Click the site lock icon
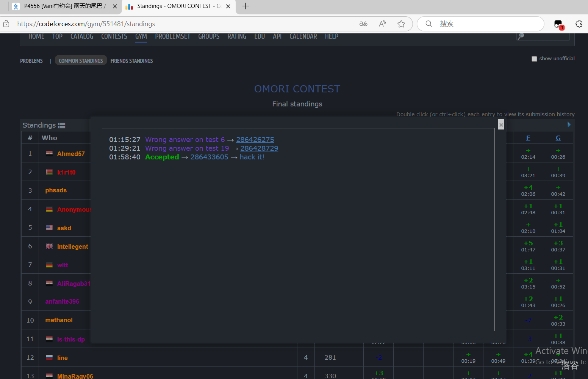The width and height of the screenshot is (588, 379). point(6,24)
